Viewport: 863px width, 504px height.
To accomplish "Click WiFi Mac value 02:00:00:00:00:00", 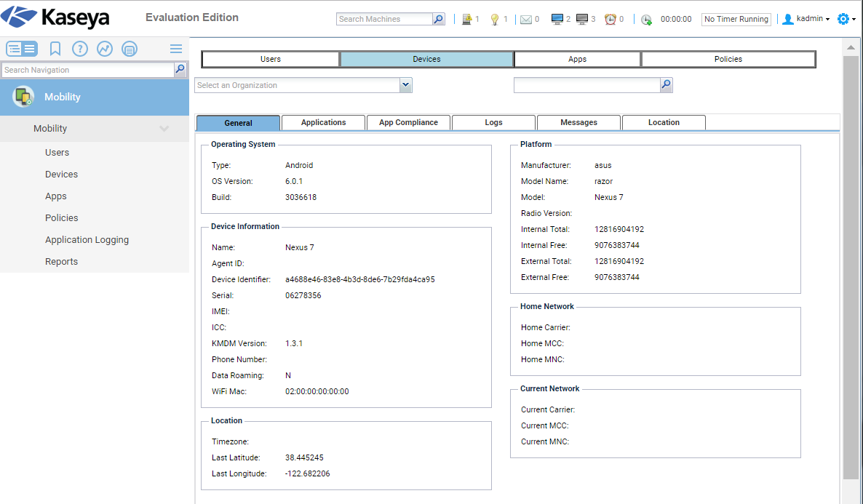I will [317, 392].
